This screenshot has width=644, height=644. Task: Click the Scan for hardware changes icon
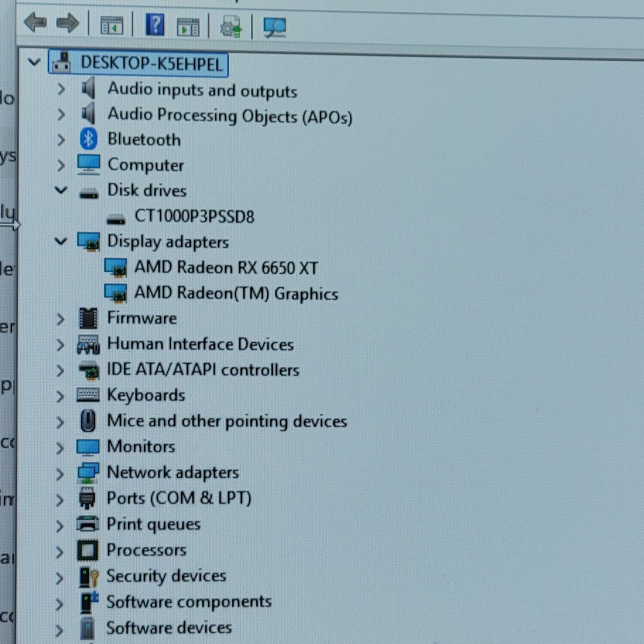(x=275, y=28)
